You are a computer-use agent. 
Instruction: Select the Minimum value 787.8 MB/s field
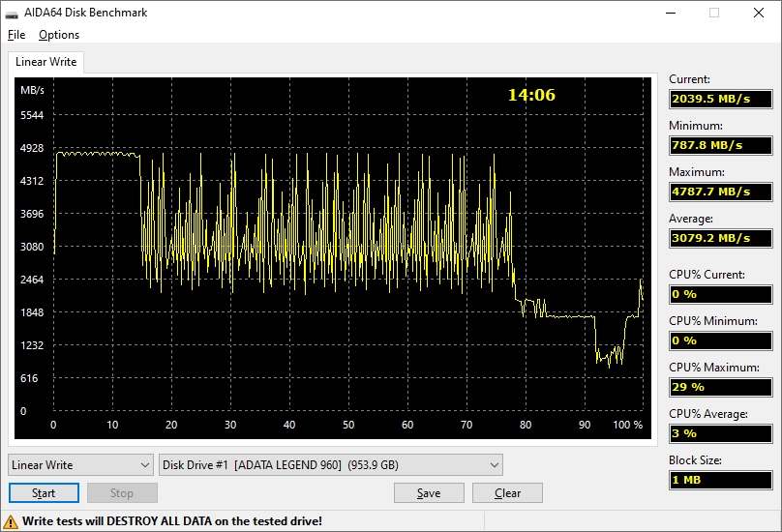[720, 145]
